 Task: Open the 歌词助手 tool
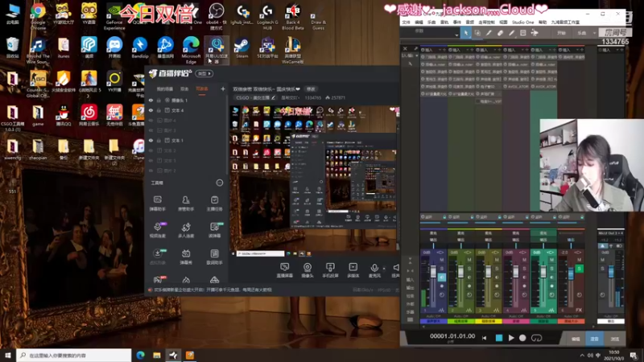[214, 257]
